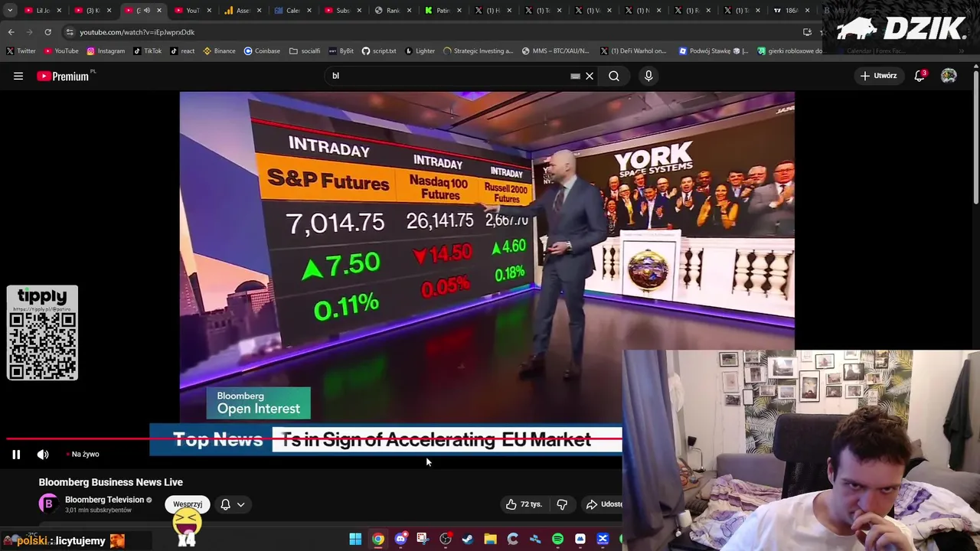Click the Utwórz create button
This screenshot has height=551, width=980.
click(878, 76)
